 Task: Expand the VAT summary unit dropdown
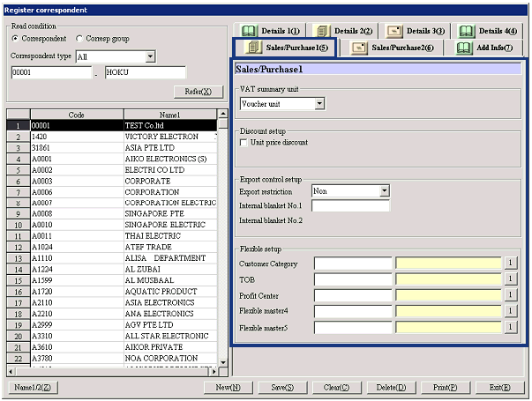coord(319,104)
